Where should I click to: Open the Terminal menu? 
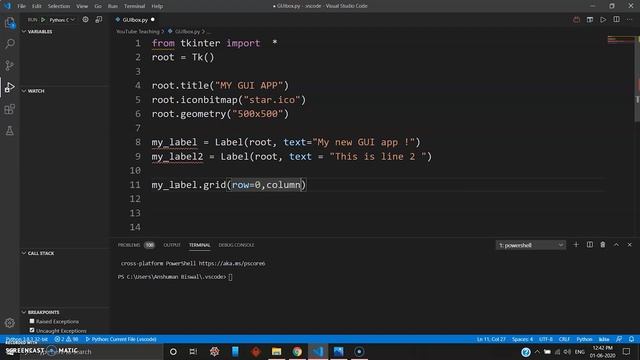pos(134,6)
